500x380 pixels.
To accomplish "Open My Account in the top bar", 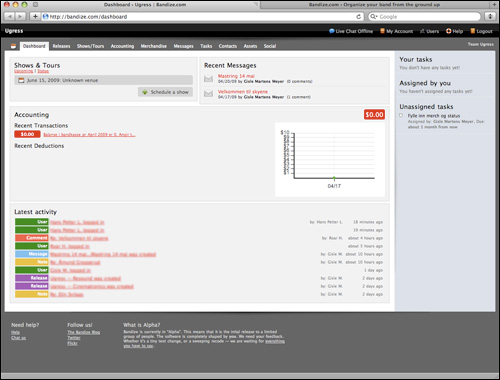I will [x=396, y=31].
